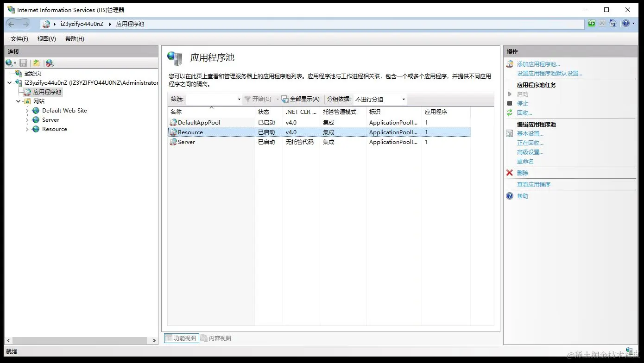Click the Server site globe icon in tree
Viewport: 644px width, 363px height.
(x=36, y=120)
